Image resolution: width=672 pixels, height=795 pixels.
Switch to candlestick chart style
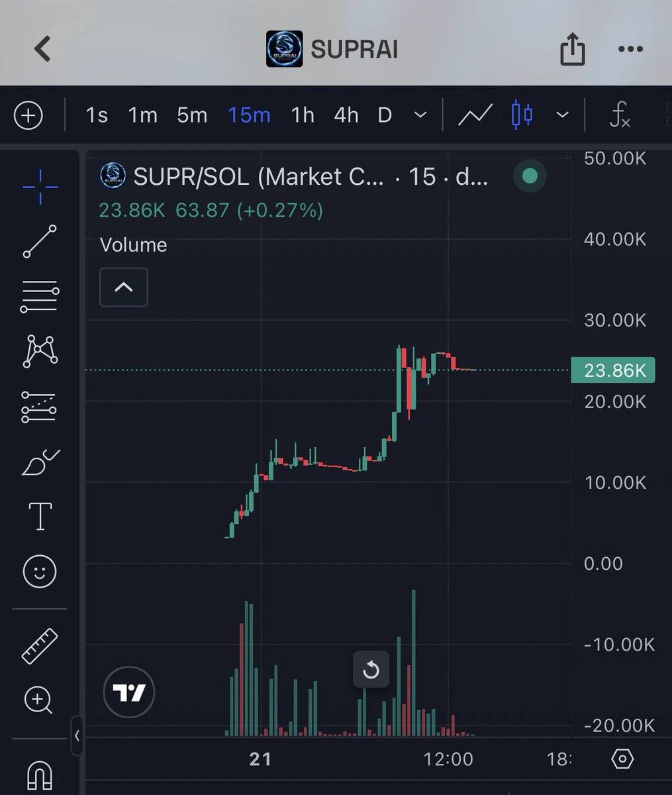pyautogui.click(x=522, y=116)
